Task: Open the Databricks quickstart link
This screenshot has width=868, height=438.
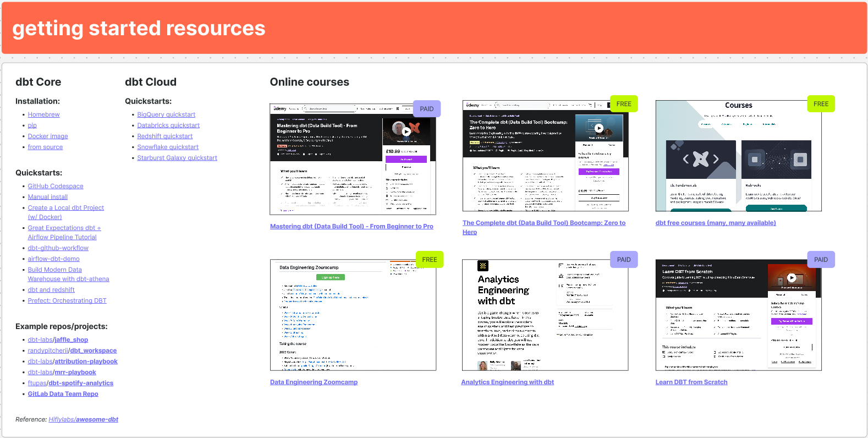Action: (168, 125)
